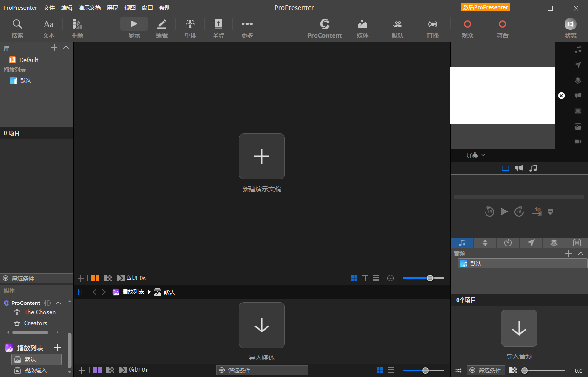
Task: Click 新建演示文稿 plus button
Action: click(262, 156)
